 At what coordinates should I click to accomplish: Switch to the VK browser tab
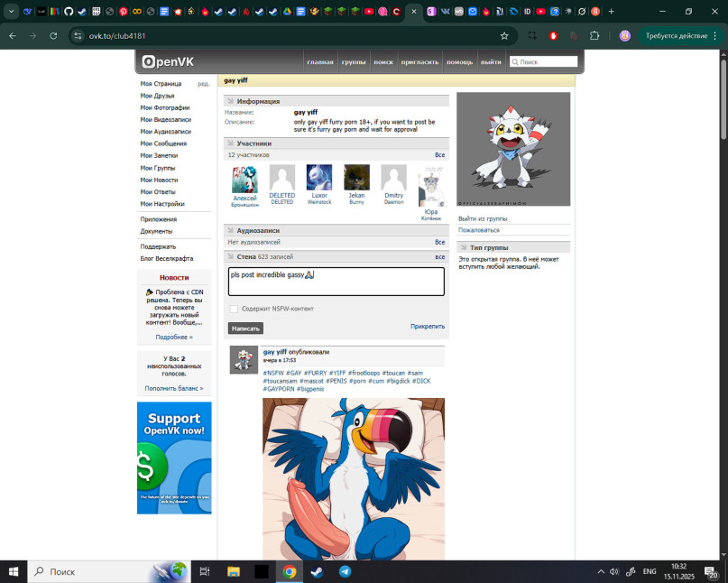(x=445, y=12)
